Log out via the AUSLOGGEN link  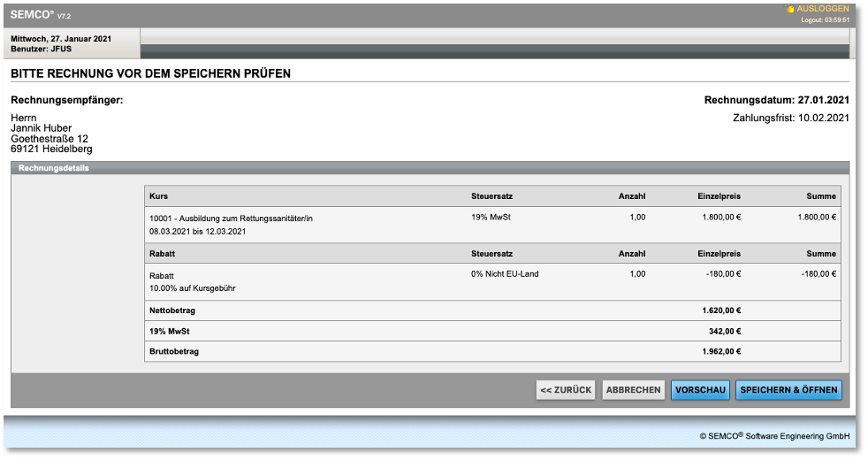tap(823, 9)
